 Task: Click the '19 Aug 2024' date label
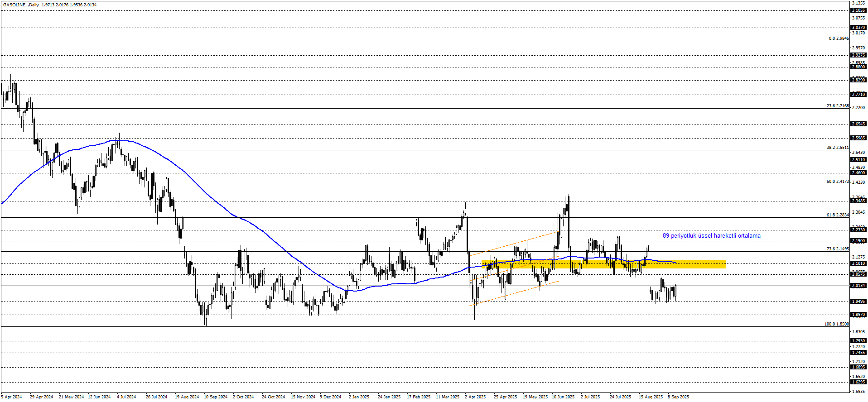tap(187, 397)
